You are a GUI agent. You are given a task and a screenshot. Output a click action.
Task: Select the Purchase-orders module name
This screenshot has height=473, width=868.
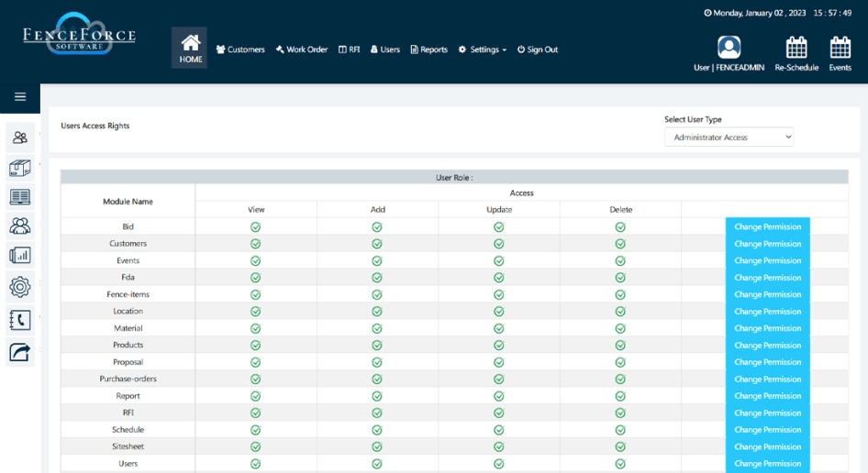(128, 379)
